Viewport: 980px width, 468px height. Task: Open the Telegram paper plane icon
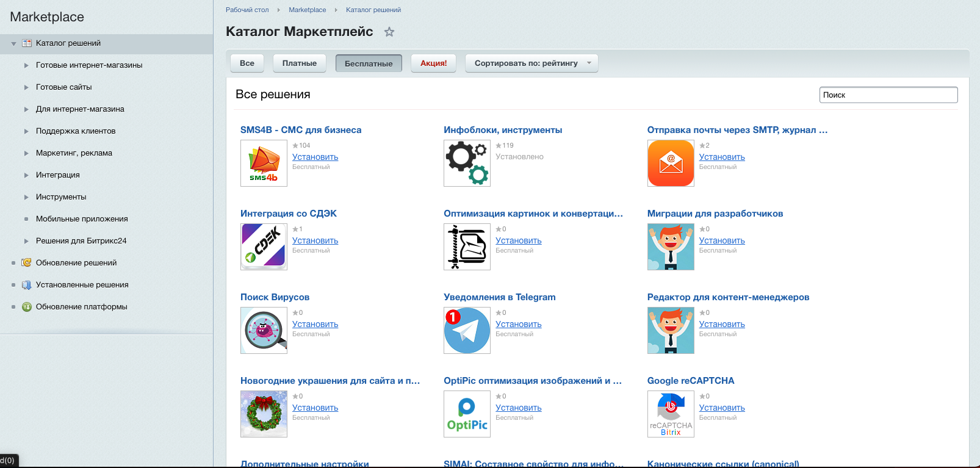tap(467, 330)
